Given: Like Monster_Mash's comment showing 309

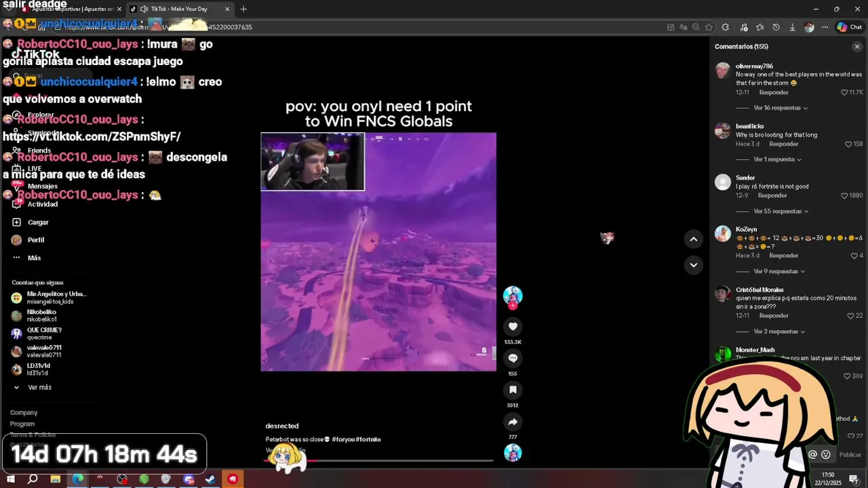Looking at the screenshot, I should tap(847, 376).
